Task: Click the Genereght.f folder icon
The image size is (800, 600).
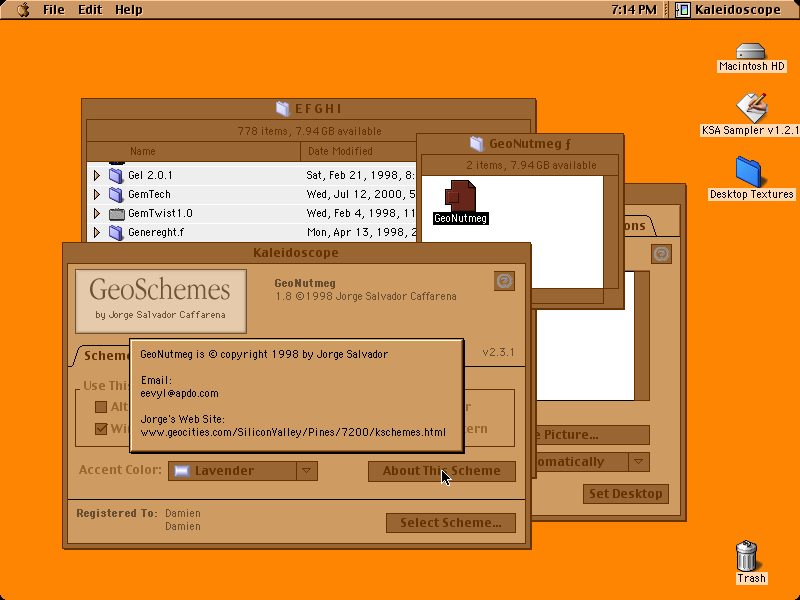Action: pos(116,233)
